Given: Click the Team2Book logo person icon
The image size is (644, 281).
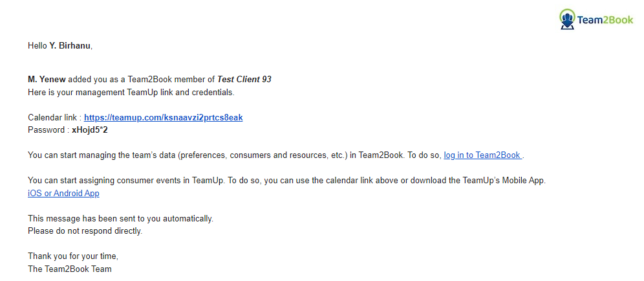Looking at the screenshot, I should 567,19.
